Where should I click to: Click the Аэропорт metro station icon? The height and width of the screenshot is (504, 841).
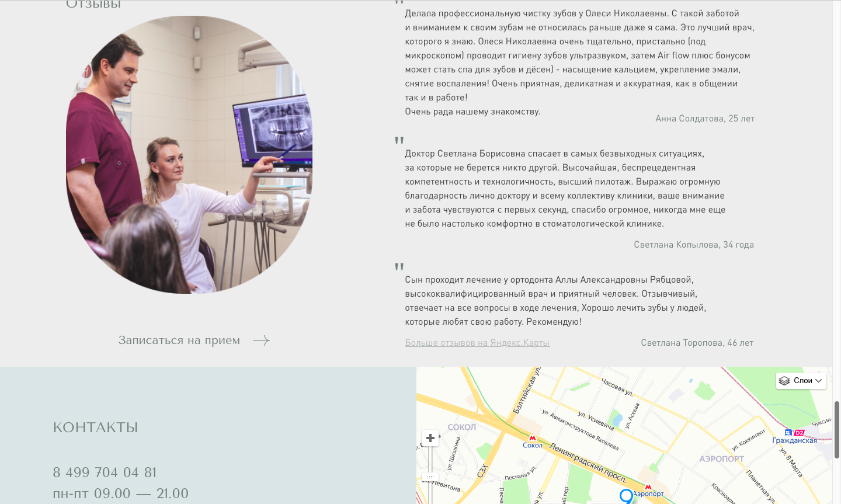click(x=648, y=486)
